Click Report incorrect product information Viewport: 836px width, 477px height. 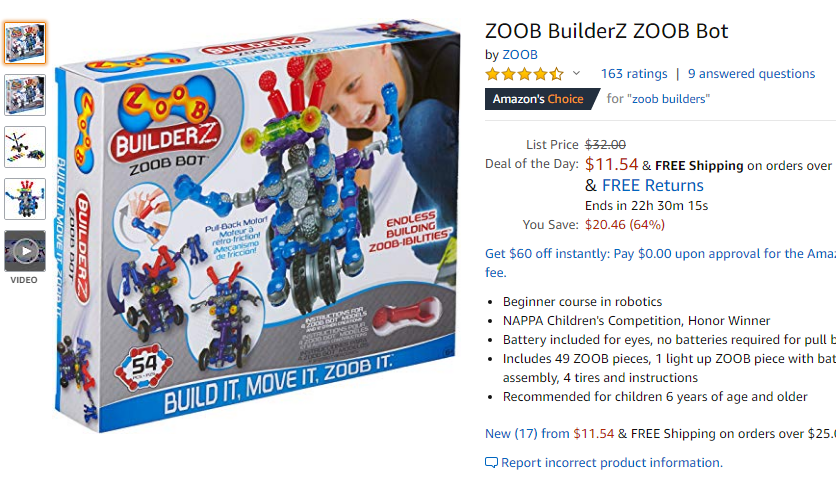pos(612,463)
